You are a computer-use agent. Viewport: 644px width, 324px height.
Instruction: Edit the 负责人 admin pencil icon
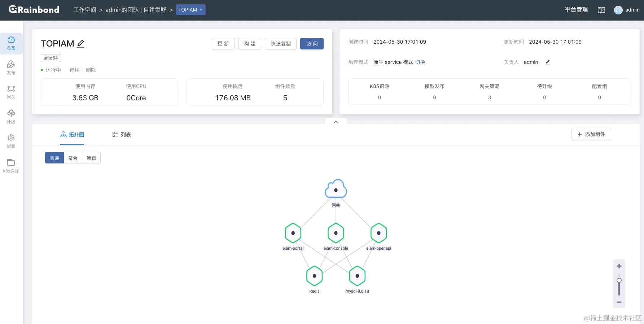pyautogui.click(x=548, y=62)
